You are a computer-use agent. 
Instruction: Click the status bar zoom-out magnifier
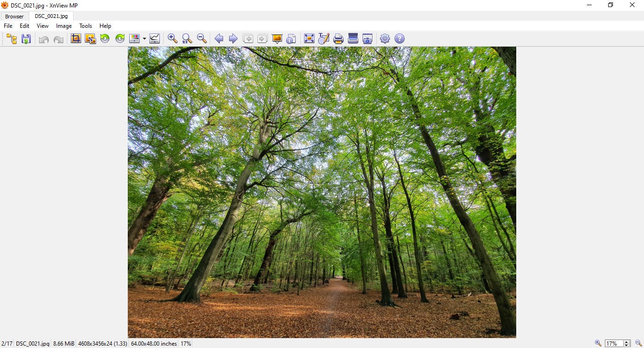[639, 343]
